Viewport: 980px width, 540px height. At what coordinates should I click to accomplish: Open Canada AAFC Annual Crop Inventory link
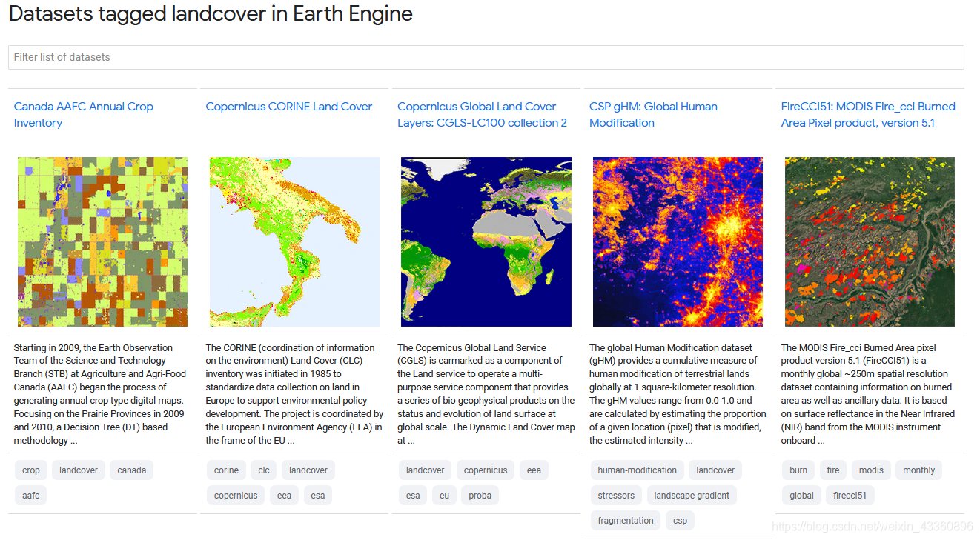84,115
